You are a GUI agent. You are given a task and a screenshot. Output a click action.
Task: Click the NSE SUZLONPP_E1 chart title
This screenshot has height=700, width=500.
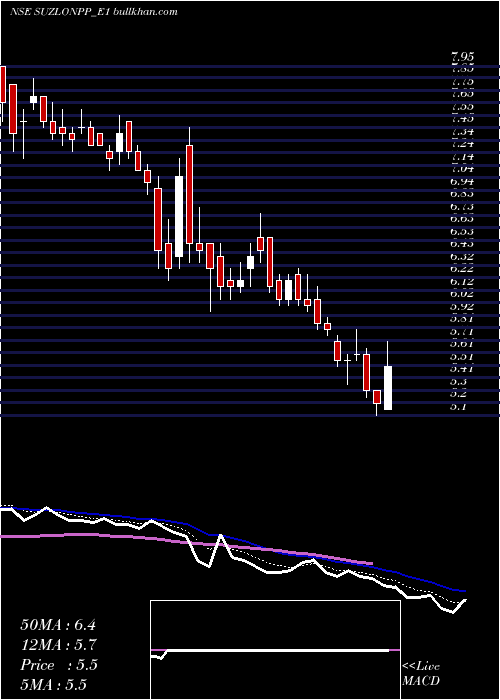pos(94,12)
